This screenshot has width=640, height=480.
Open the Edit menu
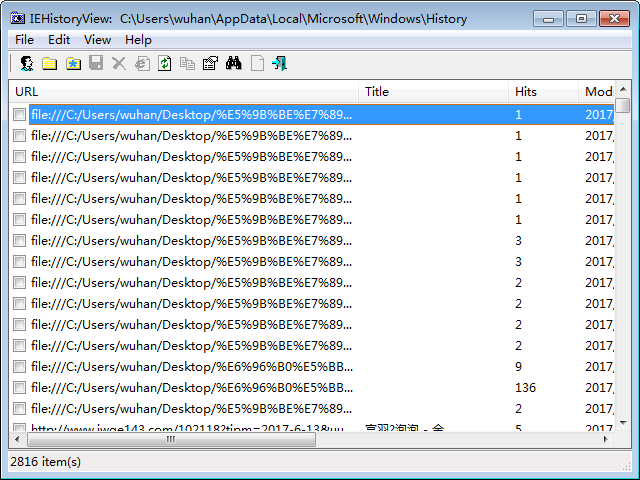click(59, 40)
